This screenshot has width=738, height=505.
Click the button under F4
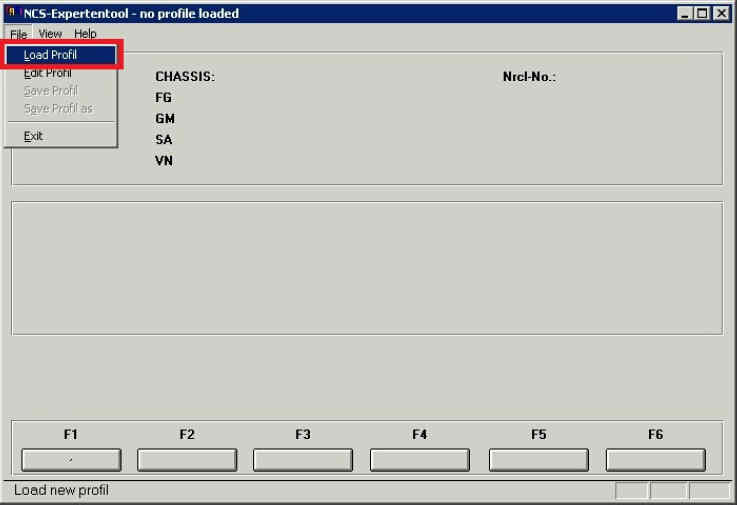point(419,460)
